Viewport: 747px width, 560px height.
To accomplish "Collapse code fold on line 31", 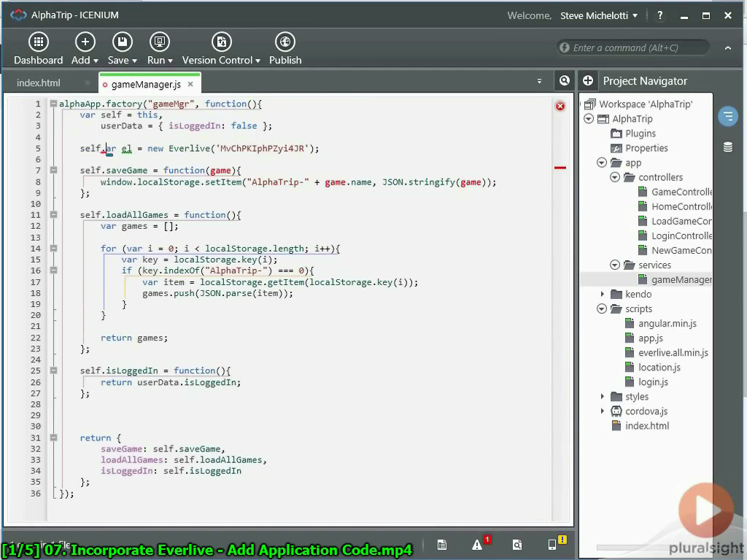I will 53,437.
